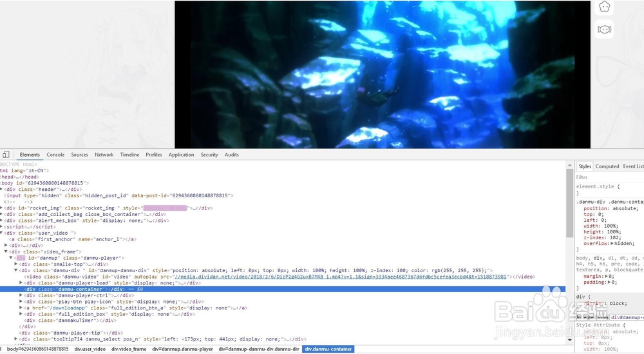
Task: Collapse the user_video div node
Action: coord(1,233)
